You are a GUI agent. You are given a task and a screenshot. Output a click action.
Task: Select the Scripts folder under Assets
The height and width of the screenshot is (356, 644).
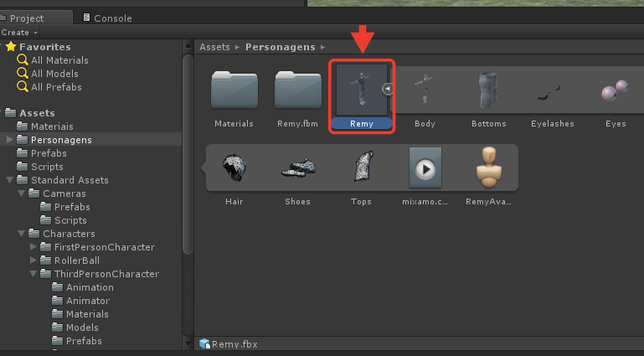click(40, 167)
